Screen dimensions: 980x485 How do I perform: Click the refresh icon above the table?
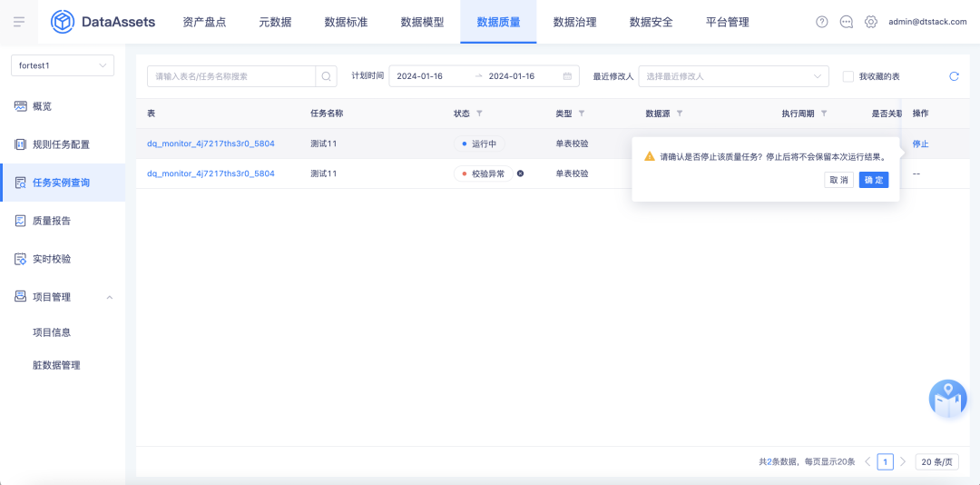click(x=954, y=76)
